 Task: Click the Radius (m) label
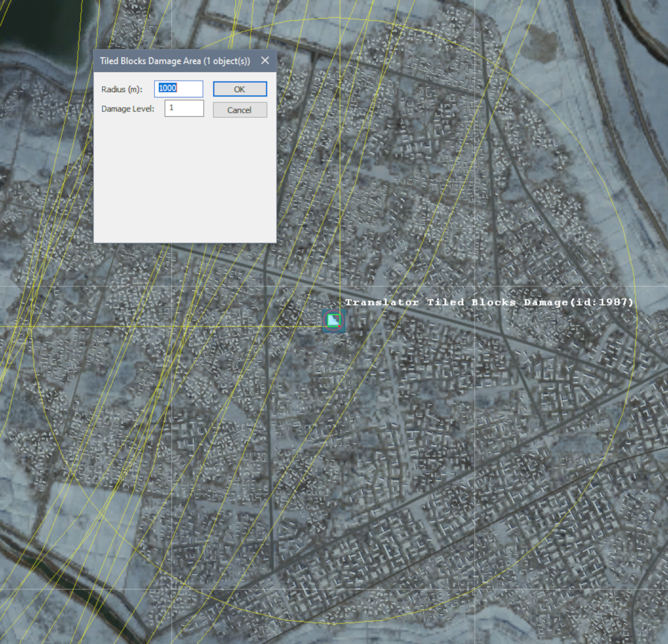(x=122, y=90)
